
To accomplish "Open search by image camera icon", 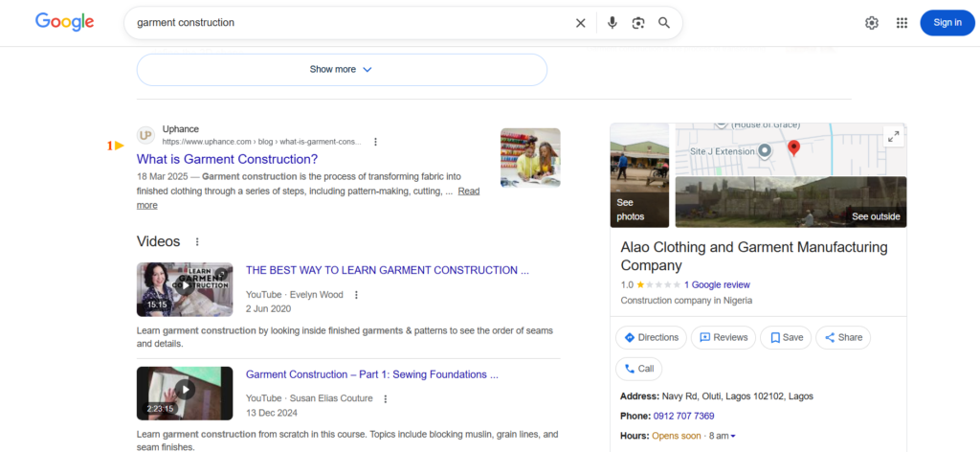I will [x=638, y=23].
